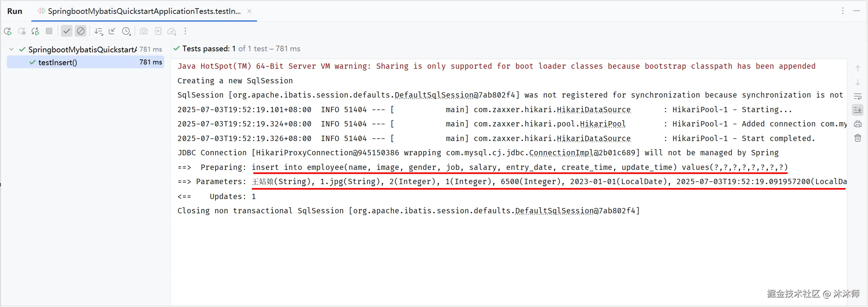Toggle auto-test rerun icon
This screenshot has height=307, width=868.
point(35,31)
